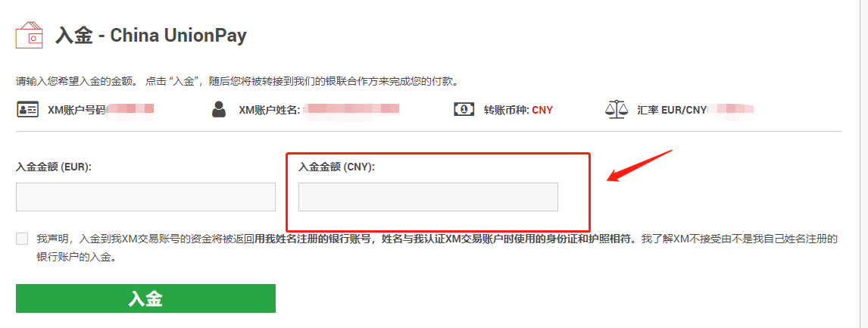Image resolution: width=868 pixels, height=328 pixels.
Task: Click the banknote icon next to 转账币种
Action: tap(464, 109)
